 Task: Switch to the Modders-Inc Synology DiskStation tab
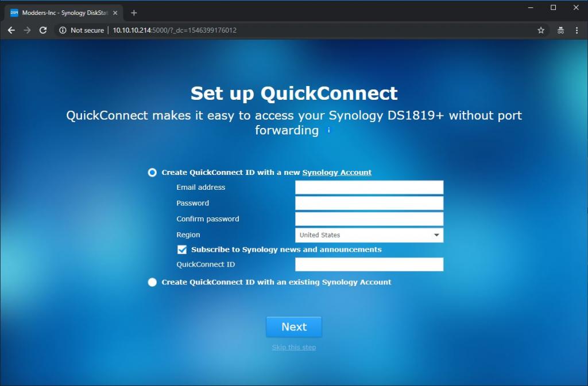[63, 13]
